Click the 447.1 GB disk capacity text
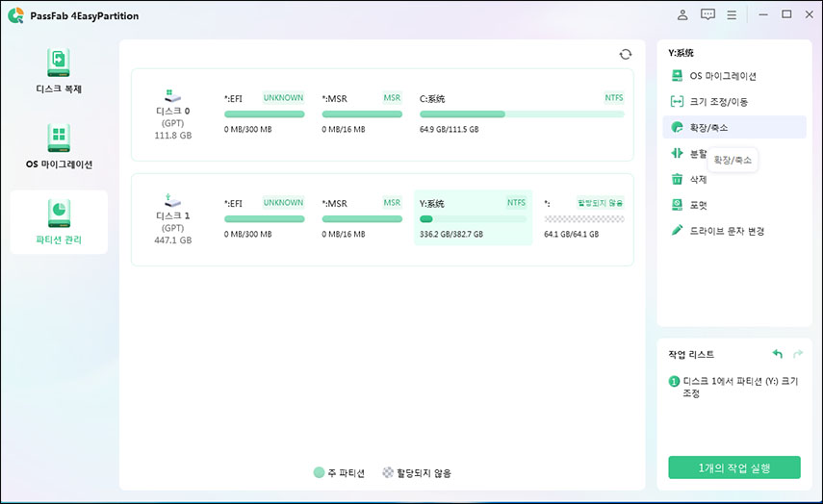Screen dimensions: 823x504 (172, 240)
